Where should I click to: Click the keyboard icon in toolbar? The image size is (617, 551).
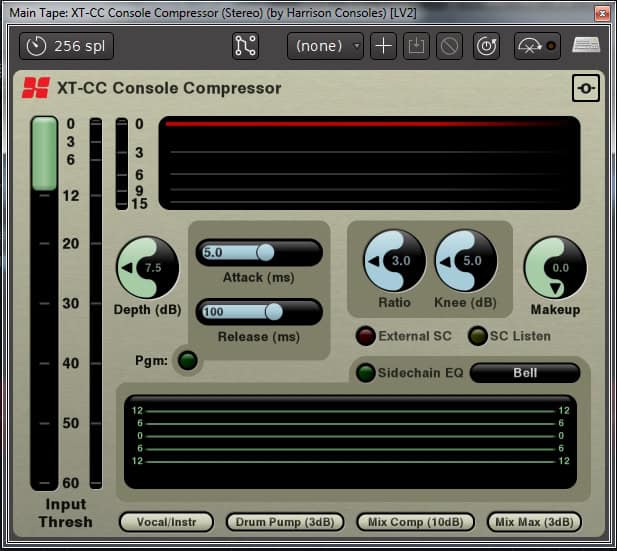[587, 45]
